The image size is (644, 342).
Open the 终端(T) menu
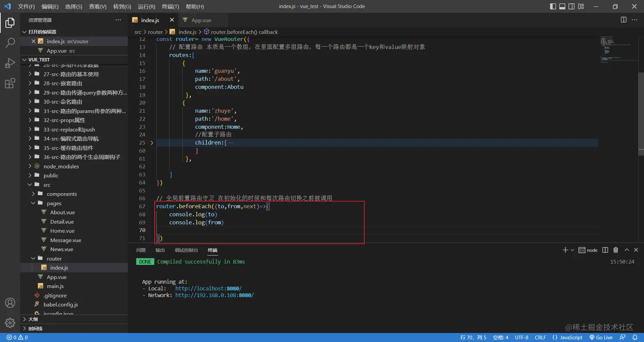(171, 6)
